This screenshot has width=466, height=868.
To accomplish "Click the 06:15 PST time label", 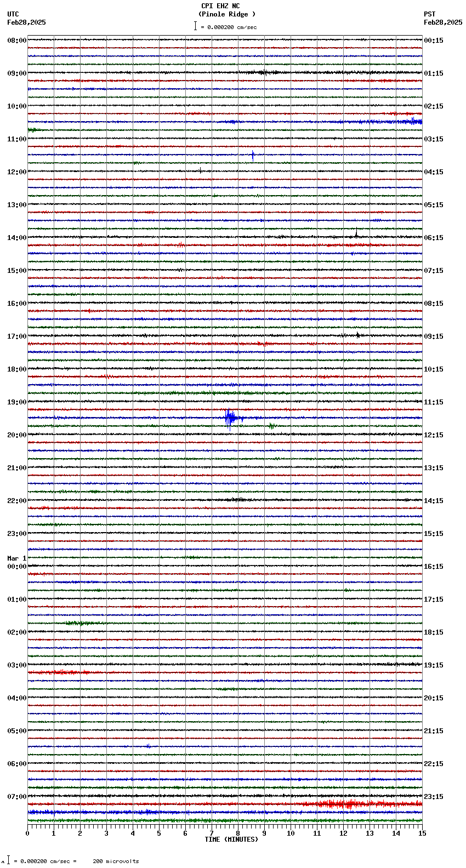I will coord(434,238).
